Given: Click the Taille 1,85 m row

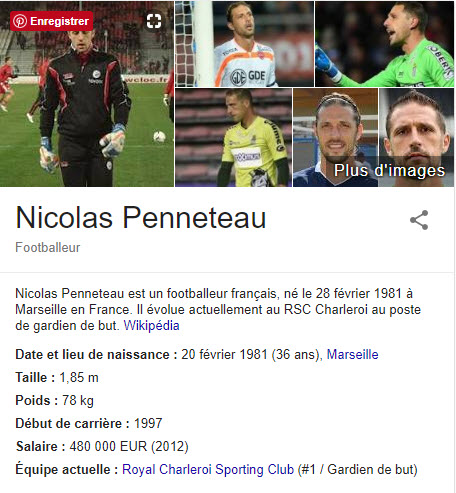Looking at the screenshot, I should [x=57, y=378].
